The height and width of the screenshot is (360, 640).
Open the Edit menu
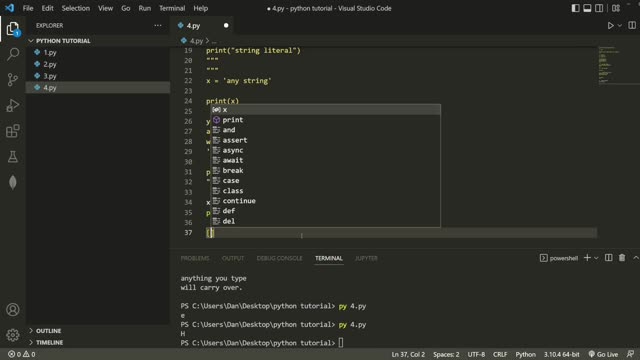(47, 8)
